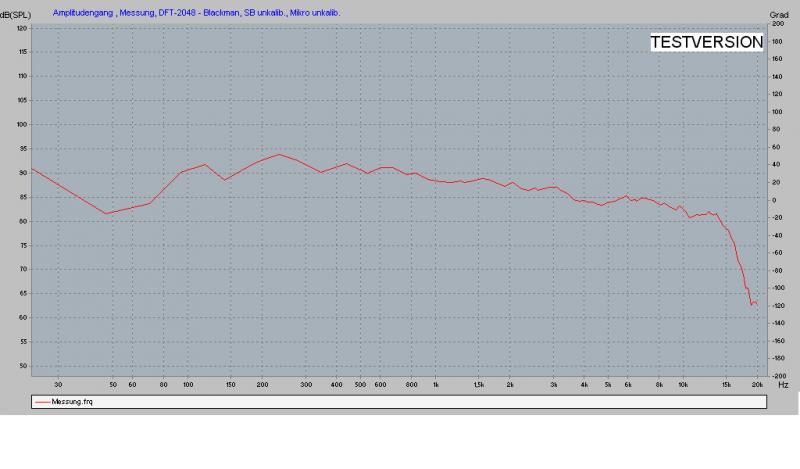
Task: Click the 140 value on the Grad axis
Action: pyautogui.click(x=777, y=77)
